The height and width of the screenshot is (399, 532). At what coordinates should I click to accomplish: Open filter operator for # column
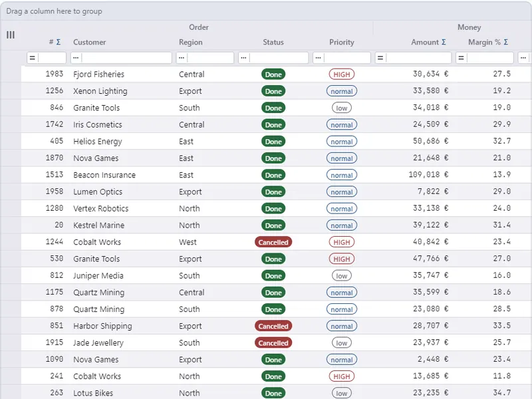point(33,58)
